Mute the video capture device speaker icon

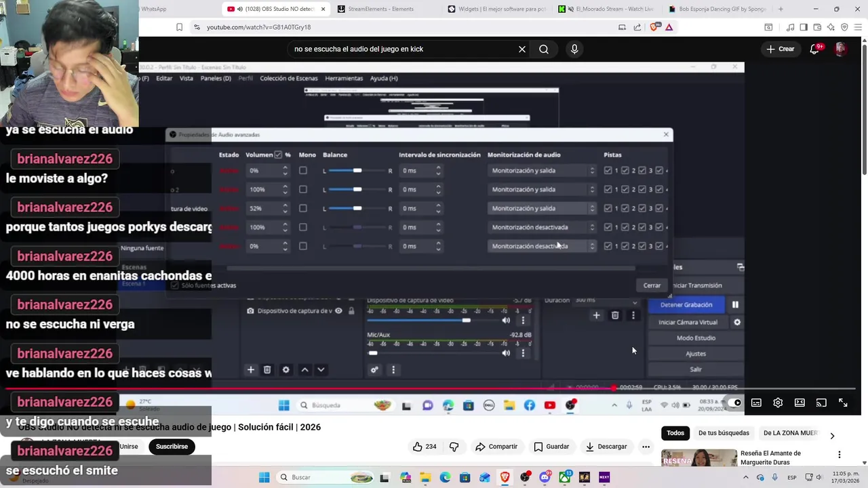click(x=506, y=320)
